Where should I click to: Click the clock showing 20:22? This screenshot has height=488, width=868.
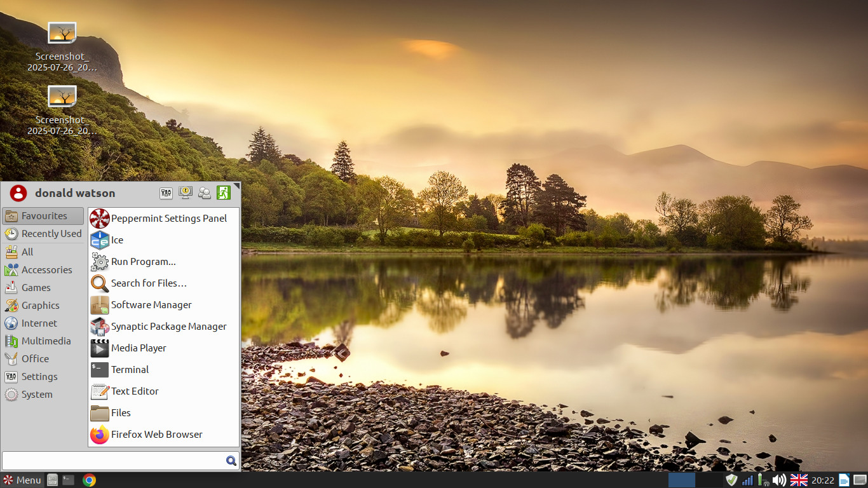pyautogui.click(x=823, y=480)
